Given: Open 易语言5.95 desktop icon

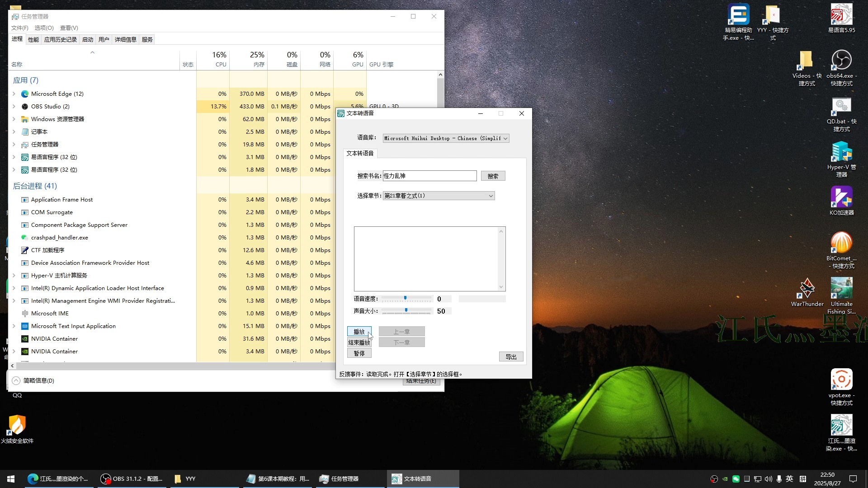Looking at the screenshot, I should (841, 19).
